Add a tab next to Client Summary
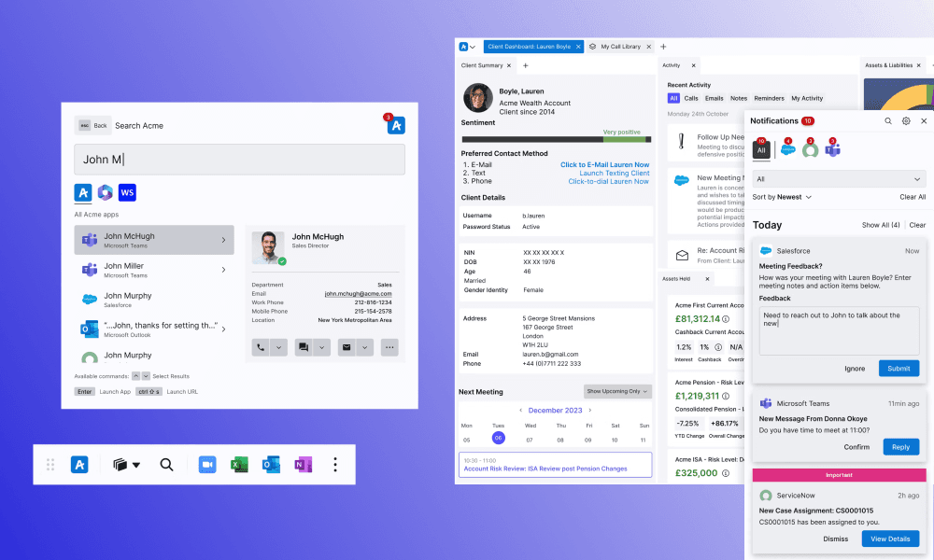934x560 pixels. [x=525, y=65]
